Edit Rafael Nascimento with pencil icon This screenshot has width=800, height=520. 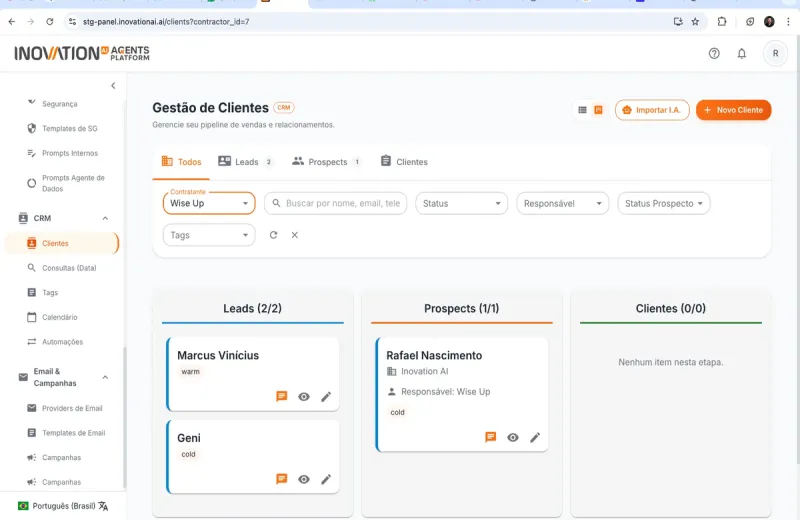[x=535, y=437]
